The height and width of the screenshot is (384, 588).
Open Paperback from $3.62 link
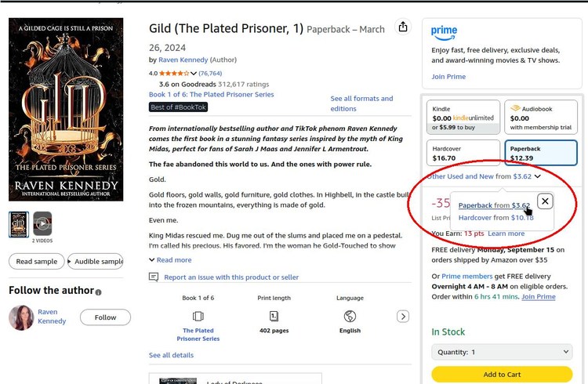(x=494, y=205)
